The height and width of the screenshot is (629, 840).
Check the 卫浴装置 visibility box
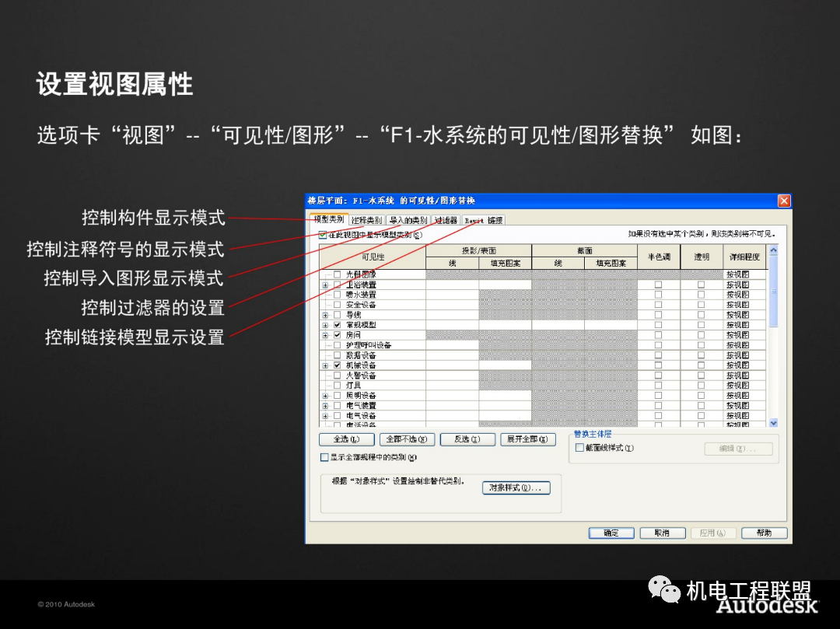tap(337, 285)
